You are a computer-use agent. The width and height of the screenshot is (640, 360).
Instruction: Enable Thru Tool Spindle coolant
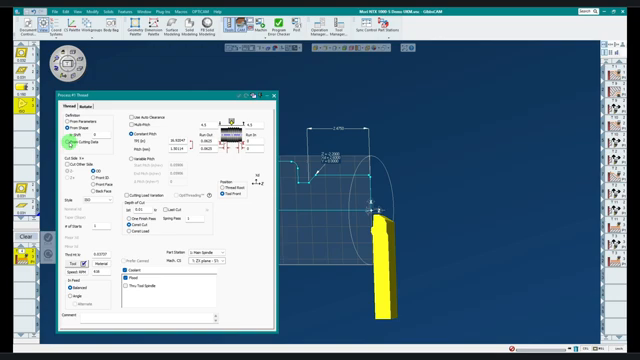point(125,286)
